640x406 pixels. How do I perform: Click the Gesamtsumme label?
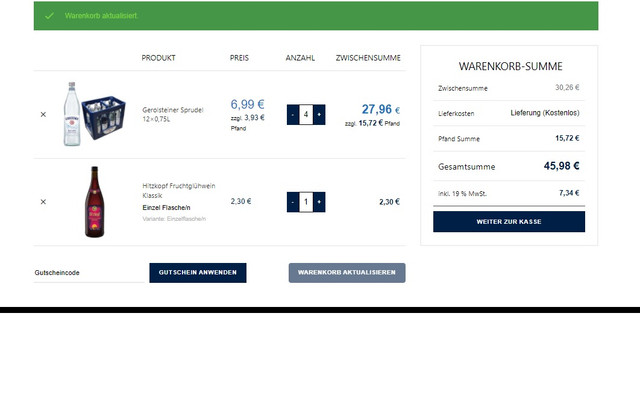tap(467, 167)
